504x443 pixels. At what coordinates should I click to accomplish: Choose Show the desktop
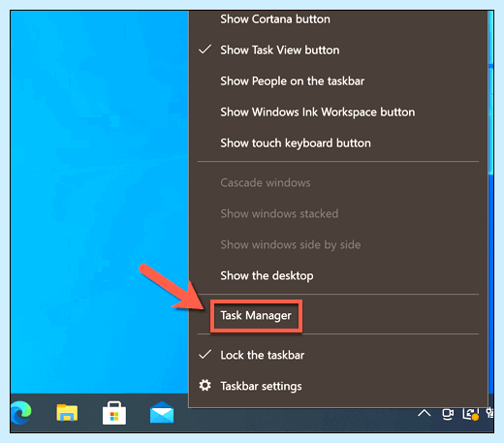click(x=338, y=276)
